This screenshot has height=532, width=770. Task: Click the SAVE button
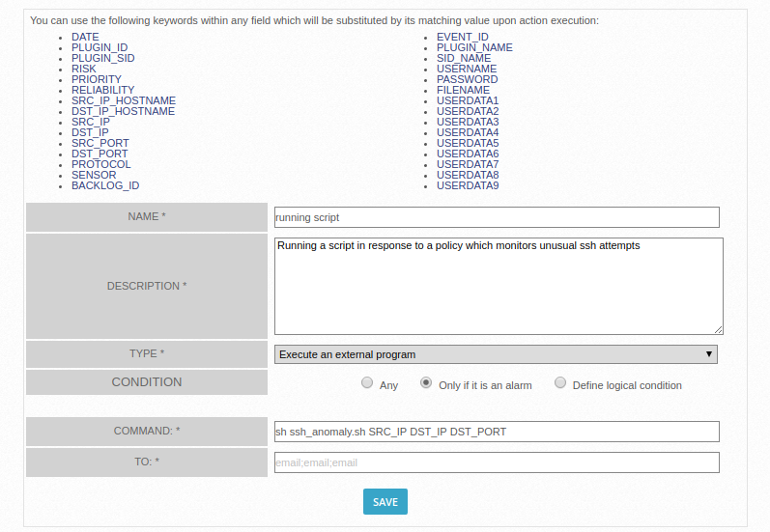coord(385,501)
